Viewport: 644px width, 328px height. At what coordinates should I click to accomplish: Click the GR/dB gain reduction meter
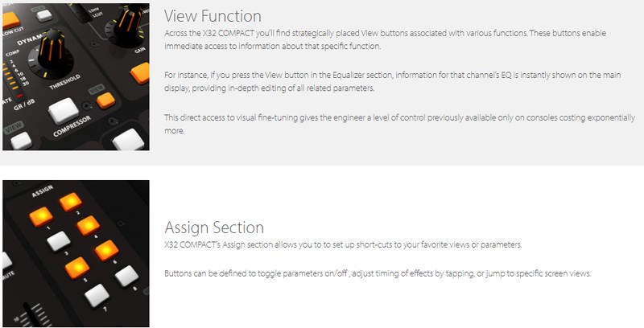[14, 78]
